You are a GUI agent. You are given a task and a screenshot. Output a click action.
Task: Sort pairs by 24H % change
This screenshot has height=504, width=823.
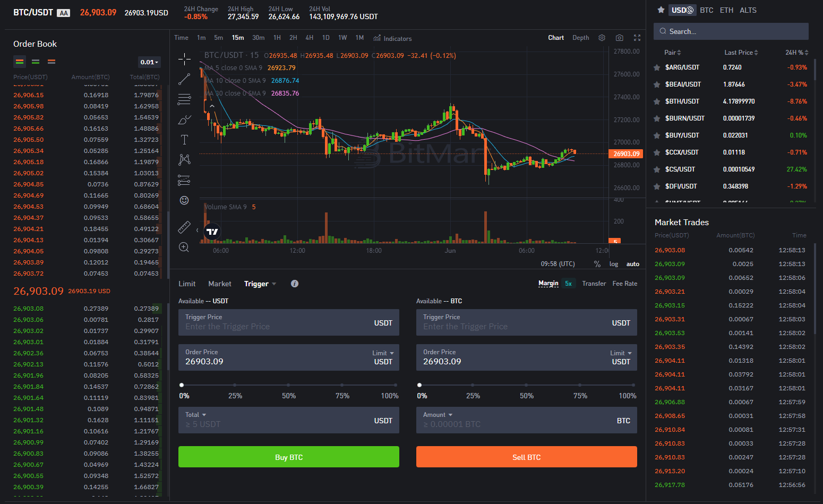point(797,53)
